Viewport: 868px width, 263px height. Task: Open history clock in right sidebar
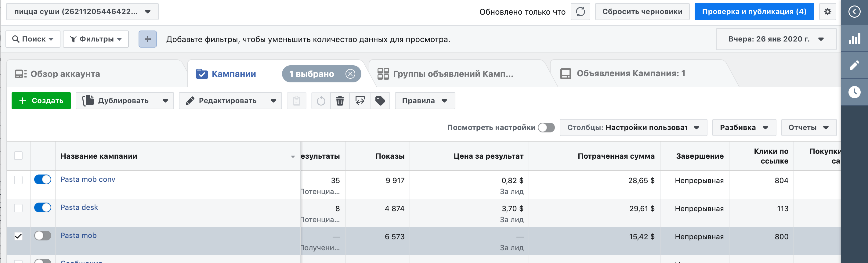pos(854,92)
